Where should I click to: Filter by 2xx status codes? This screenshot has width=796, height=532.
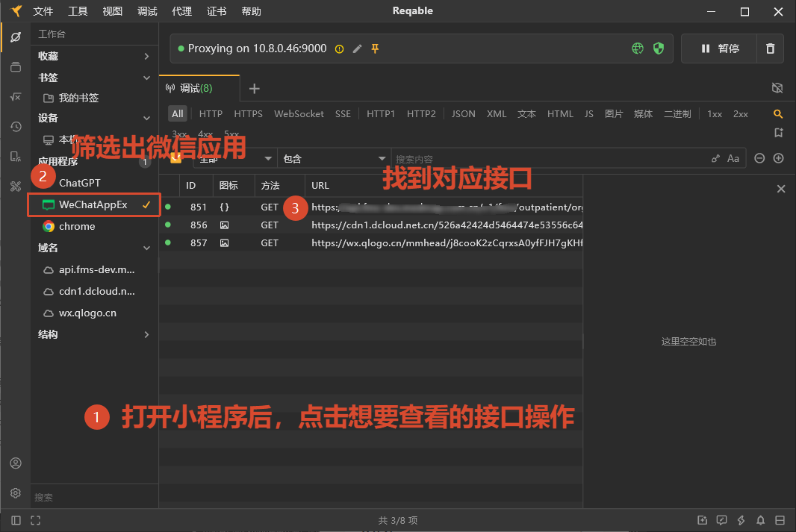pyautogui.click(x=741, y=113)
